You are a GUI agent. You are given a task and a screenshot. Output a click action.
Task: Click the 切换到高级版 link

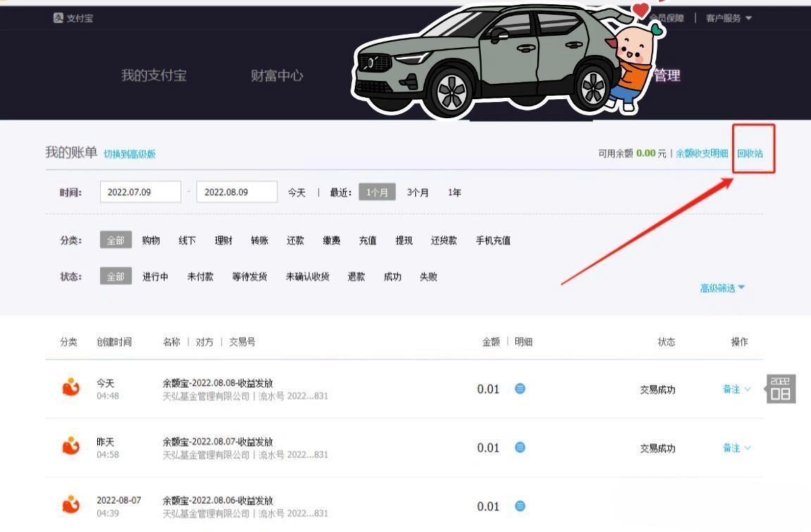click(x=130, y=153)
